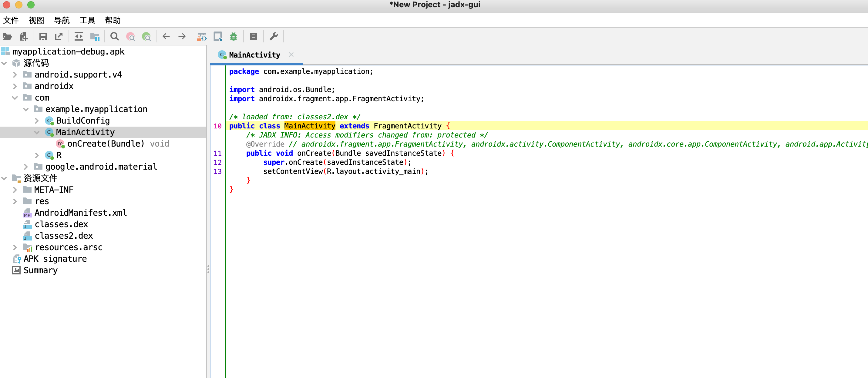The image size is (868, 378).
Task: Open the 工具 menu
Action: point(87,20)
